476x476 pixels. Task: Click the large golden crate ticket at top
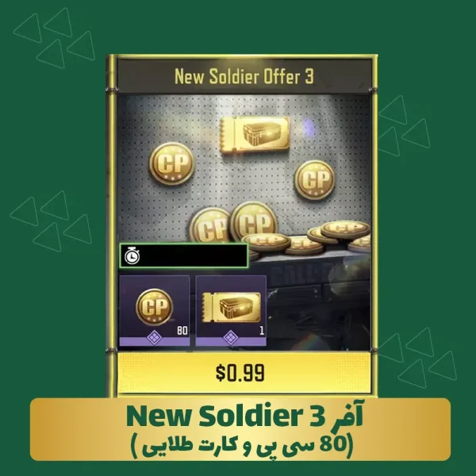(255, 135)
